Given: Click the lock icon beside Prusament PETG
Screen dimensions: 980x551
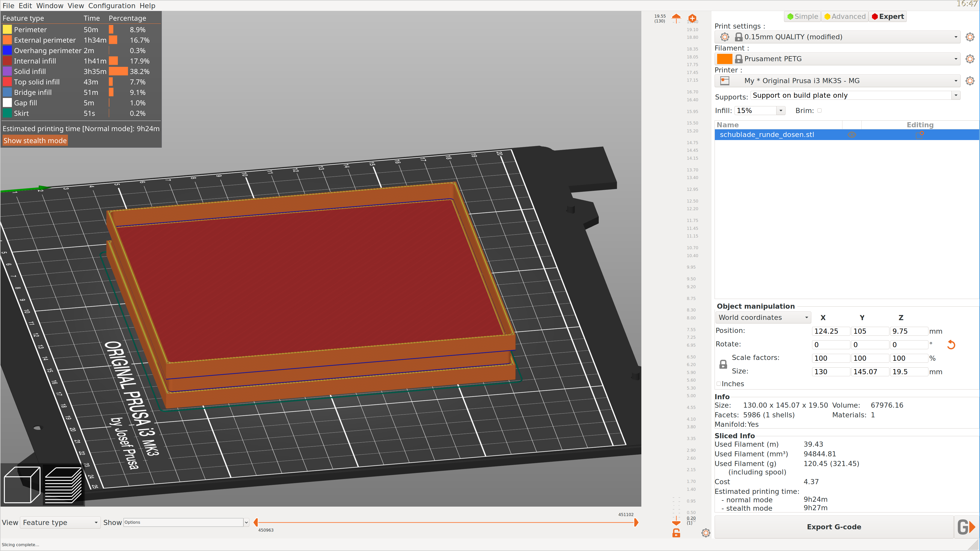Looking at the screenshot, I should [x=738, y=59].
